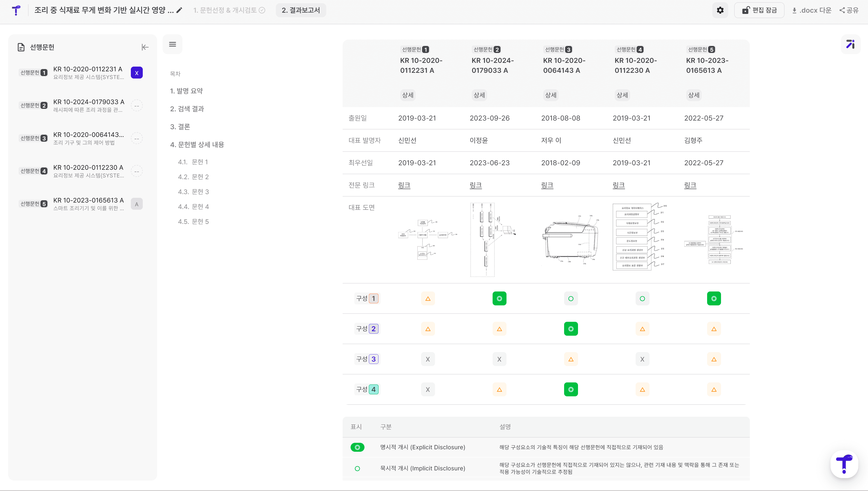868x491 pixels.
Task: Expand the 4. 문헌별 상세 내용 section
Action: click(197, 145)
